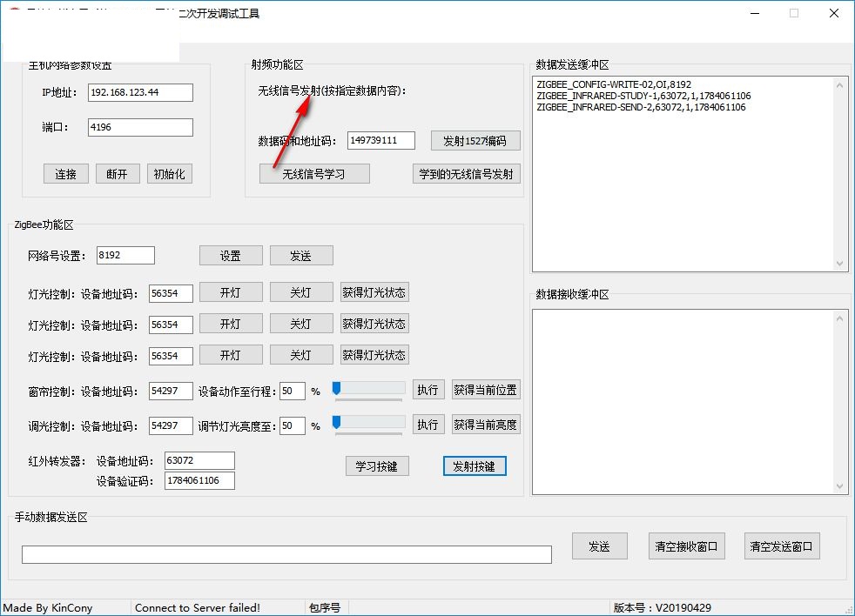Click 获得灯光状态 in the second 灯光控制 row
The height and width of the screenshot is (616, 855).
coord(374,324)
